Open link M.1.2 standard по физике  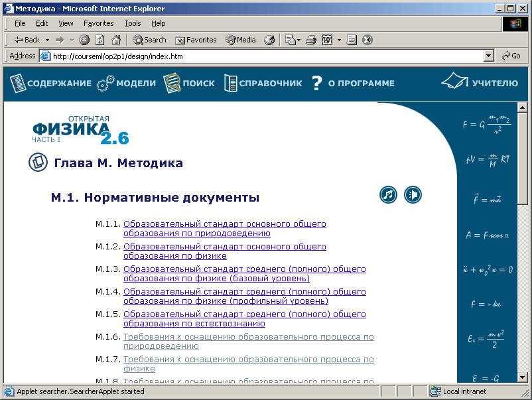[224, 251]
